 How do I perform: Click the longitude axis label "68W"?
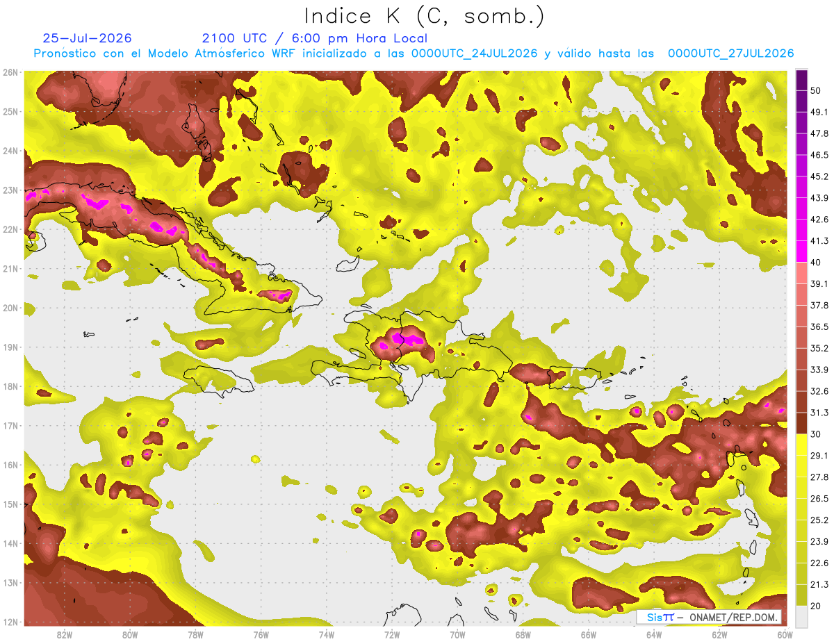(523, 634)
